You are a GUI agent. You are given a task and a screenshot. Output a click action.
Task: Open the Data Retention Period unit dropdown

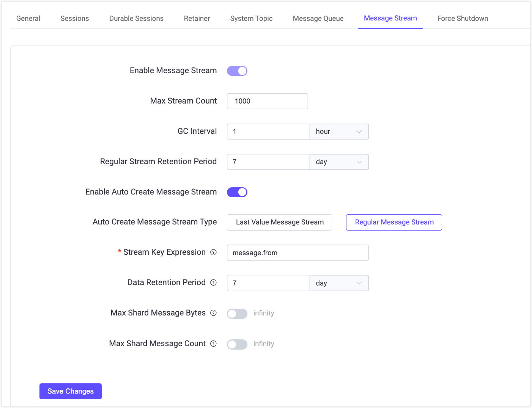click(339, 283)
